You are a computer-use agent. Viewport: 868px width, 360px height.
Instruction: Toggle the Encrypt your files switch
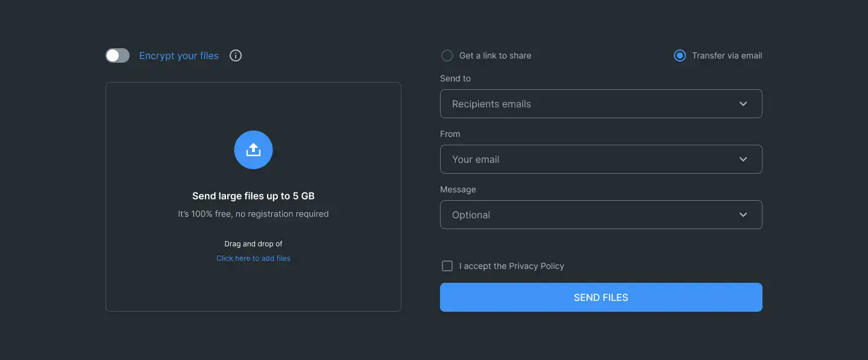[x=118, y=55]
